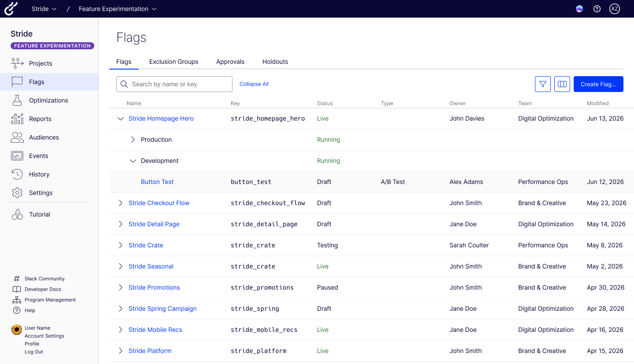Open the column layout icon

(562, 84)
